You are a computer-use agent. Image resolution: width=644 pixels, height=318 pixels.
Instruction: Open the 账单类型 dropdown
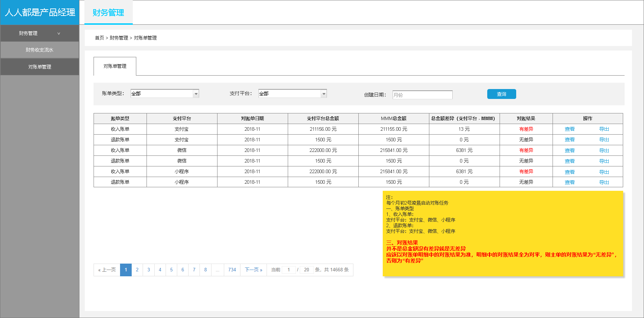(164, 93)
